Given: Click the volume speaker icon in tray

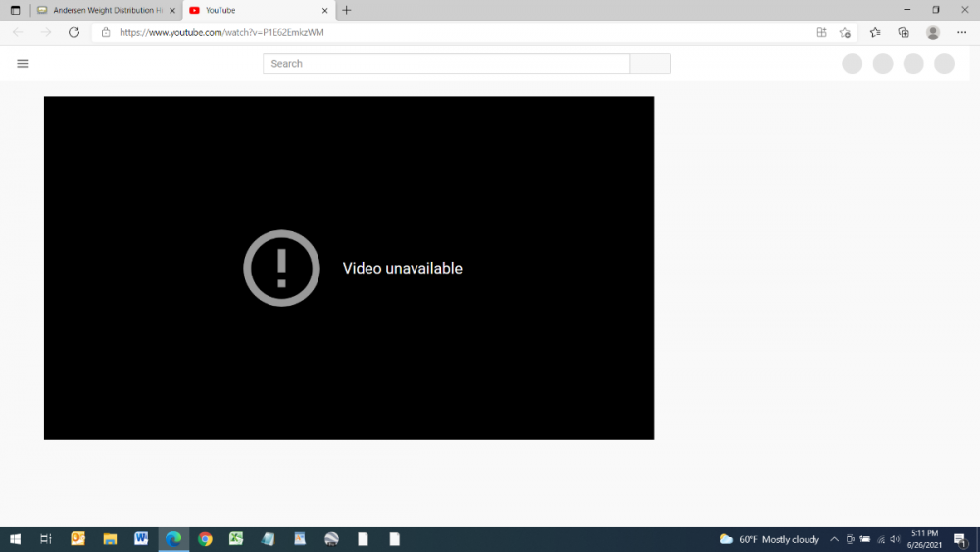Looking at the screenshot, I should [895, 539].
